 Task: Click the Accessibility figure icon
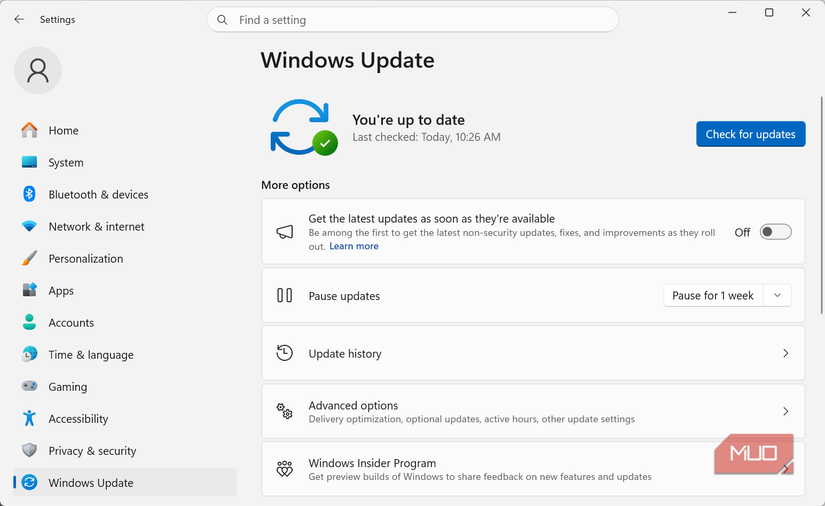pos(29,418)
